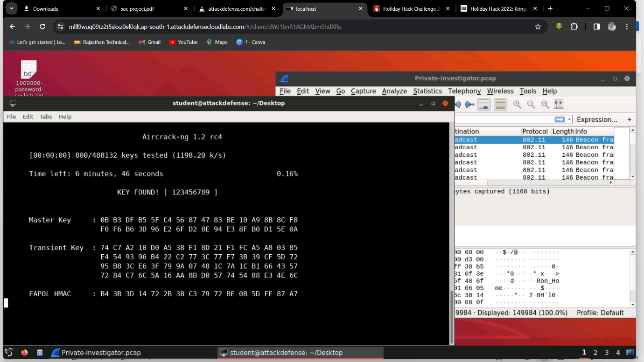
Task: Open Firefox from the bottom taskbar
Action: pyautogui.click(x=24, y=353)
